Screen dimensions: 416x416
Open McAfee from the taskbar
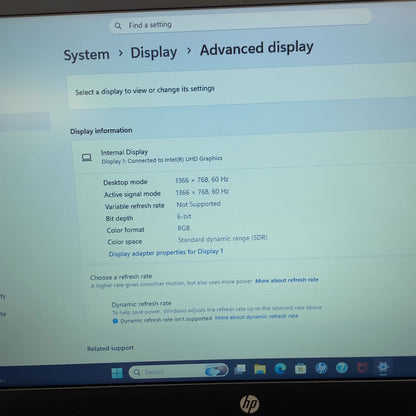click(x=362, y=367)
